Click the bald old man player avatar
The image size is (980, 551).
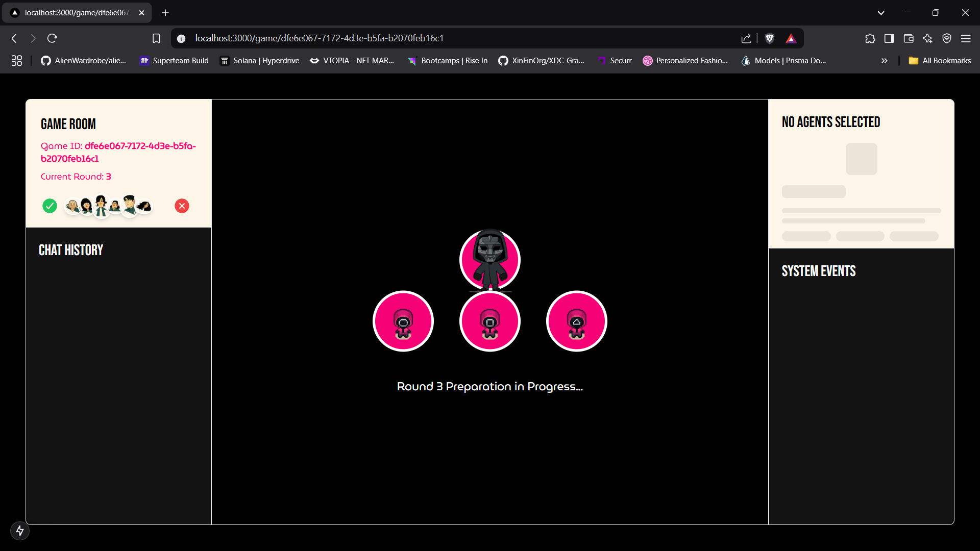coord(72,206)
